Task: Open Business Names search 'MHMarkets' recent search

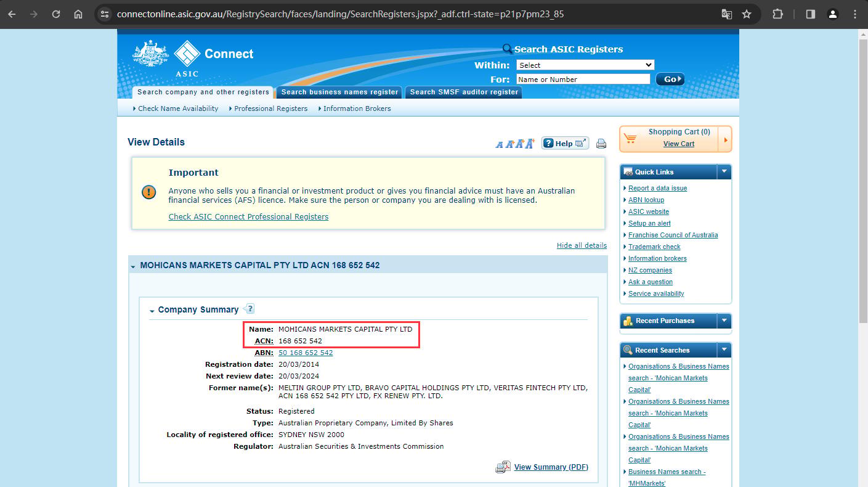Action: tap(667, 478)
